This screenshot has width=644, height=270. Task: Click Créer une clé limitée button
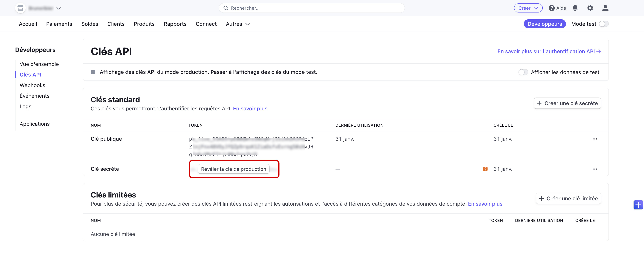click(568, 199)
